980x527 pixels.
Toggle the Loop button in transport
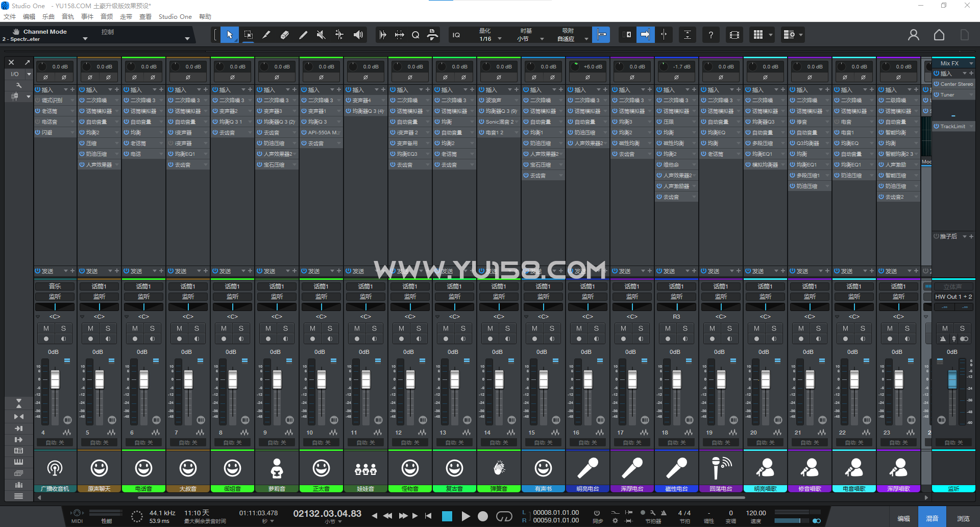[x=504, y=516]
